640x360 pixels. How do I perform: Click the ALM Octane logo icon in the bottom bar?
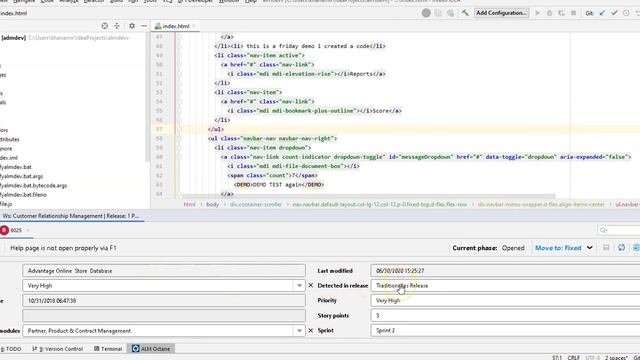pyautogui.click(x=136, y=349)
